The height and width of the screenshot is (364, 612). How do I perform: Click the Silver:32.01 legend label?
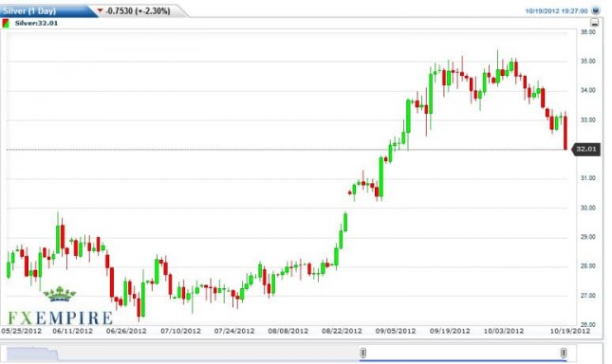(x=36, y=23)
